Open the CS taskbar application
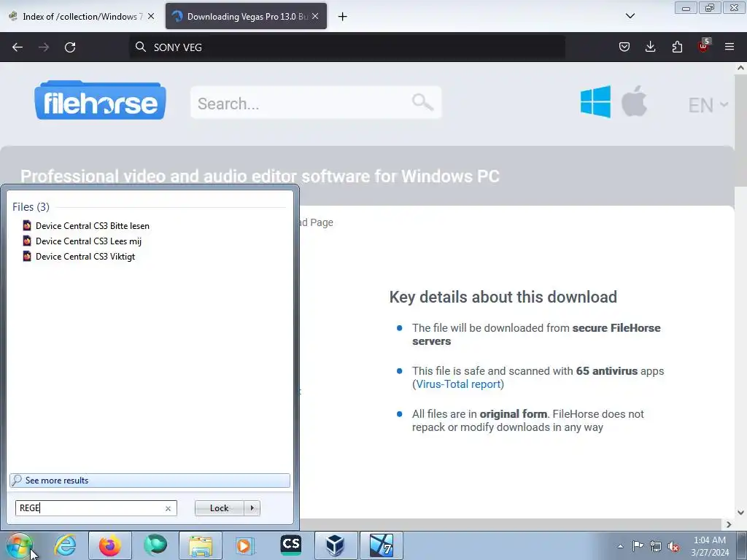 tap(290, 545)
